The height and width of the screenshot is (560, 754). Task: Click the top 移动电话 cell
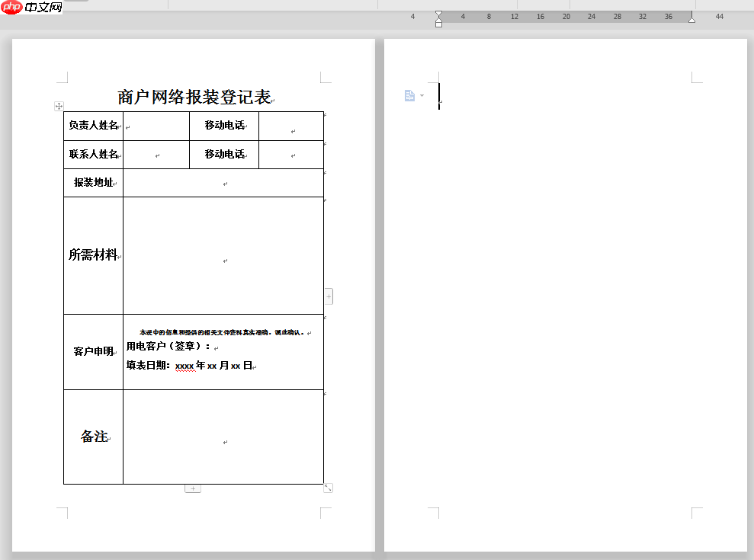tap(224, 125)
